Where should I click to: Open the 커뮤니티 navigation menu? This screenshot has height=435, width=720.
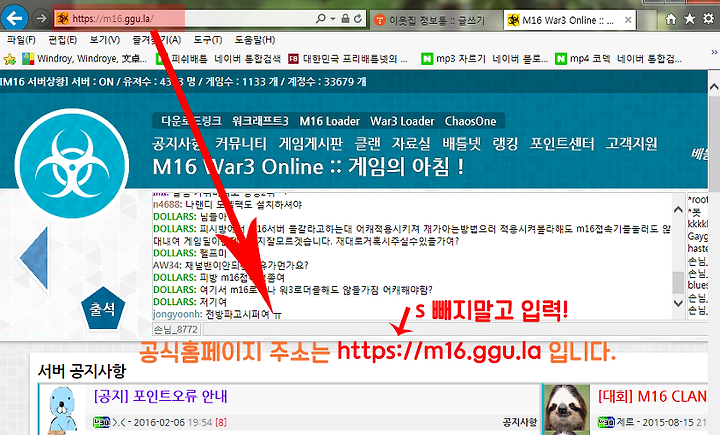(241, 144)
